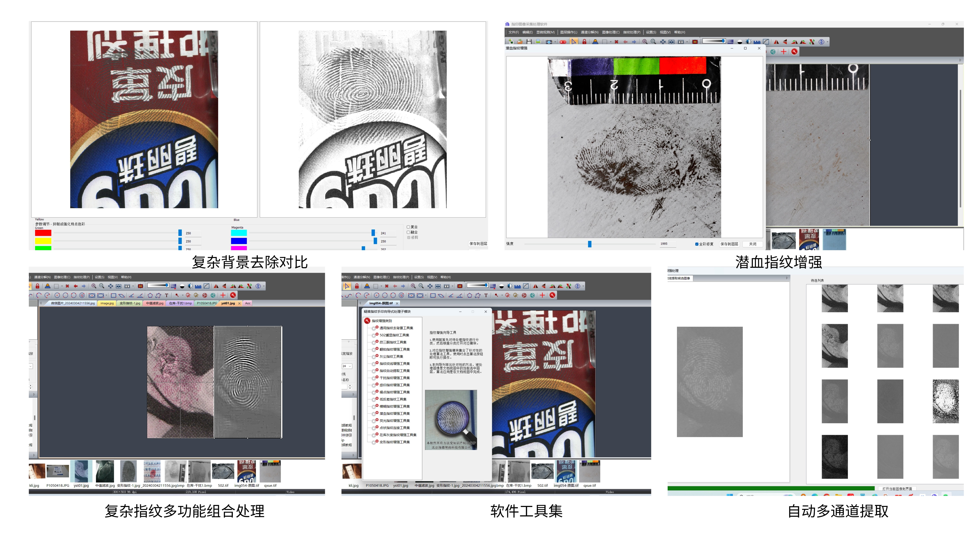
Task: Click the 关闭 button
Action: click(753, 244)
